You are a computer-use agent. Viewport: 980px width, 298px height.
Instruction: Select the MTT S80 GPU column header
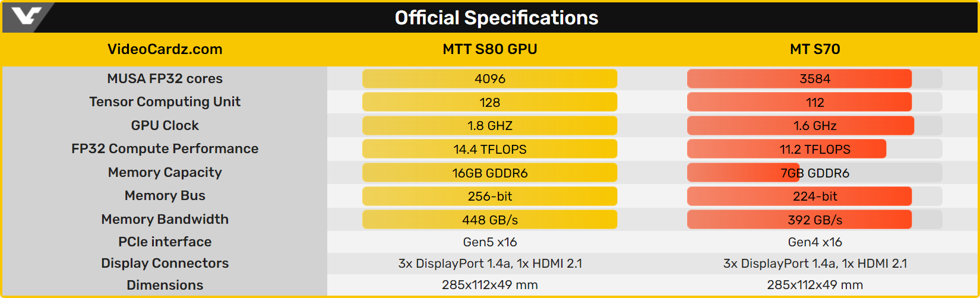pos(489,49)
